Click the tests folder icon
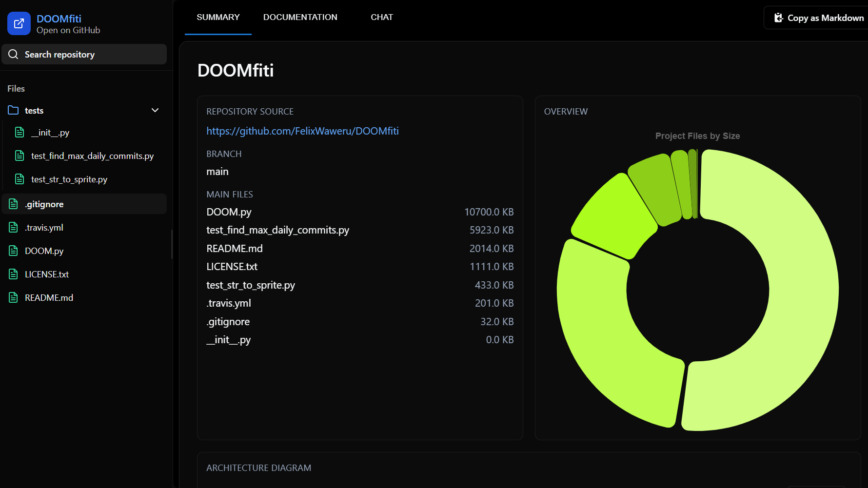 click(13, 110)
